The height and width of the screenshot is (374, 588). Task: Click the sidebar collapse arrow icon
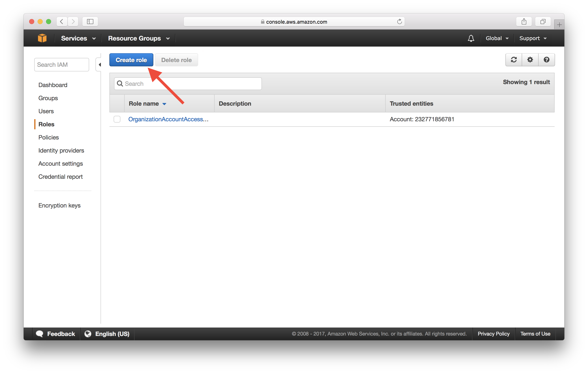pyautogui.click(x=99, y=64)
